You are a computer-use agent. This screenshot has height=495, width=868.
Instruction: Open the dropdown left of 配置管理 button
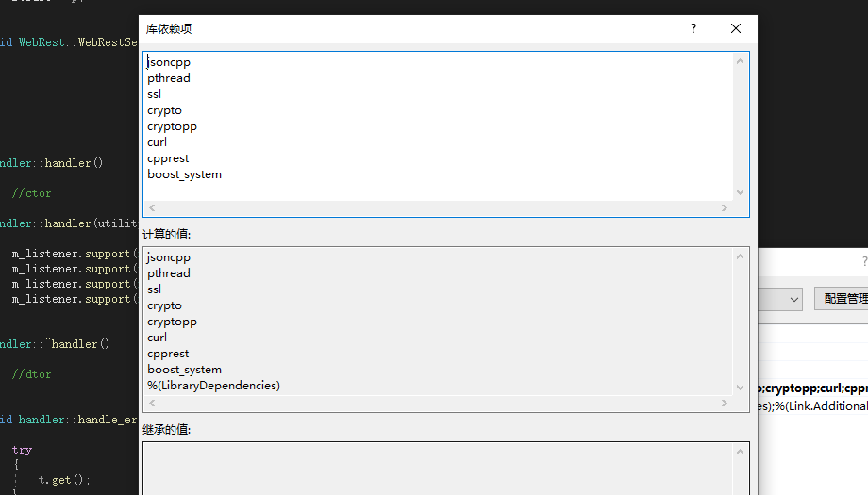click(793, 299)
